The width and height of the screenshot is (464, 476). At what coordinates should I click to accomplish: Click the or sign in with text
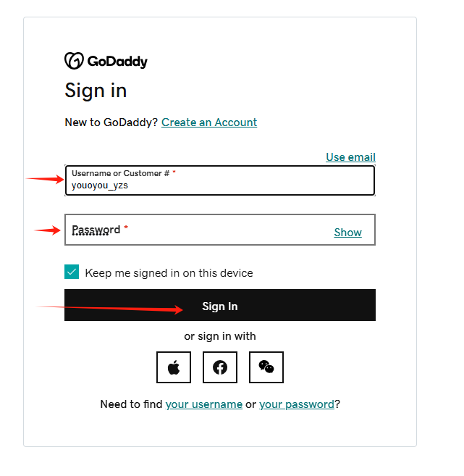click(220, 336)
